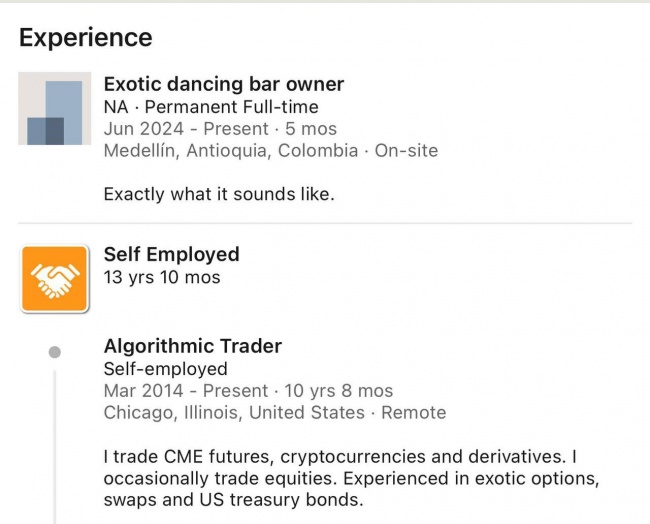Click the On-site work mode label
This screenshot has height=524, width=650.
[406, 150]
